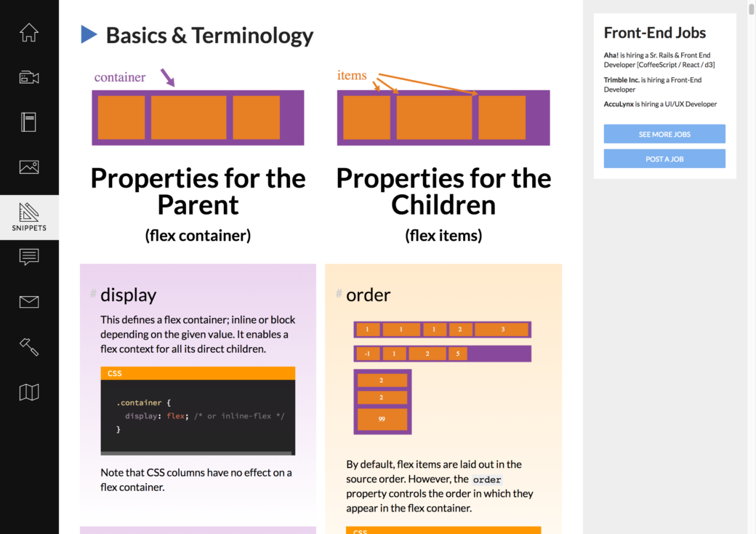Click the SEE MORE JOBS button
The image size is (756, 534).
click(x=664, y=134)
